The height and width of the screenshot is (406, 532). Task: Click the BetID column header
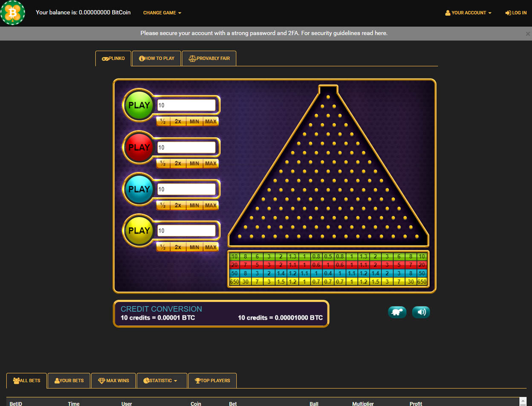click(16, 403)
